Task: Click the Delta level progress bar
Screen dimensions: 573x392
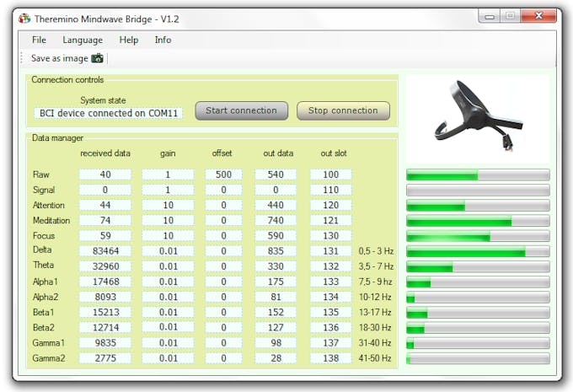Action: [478, 251]
